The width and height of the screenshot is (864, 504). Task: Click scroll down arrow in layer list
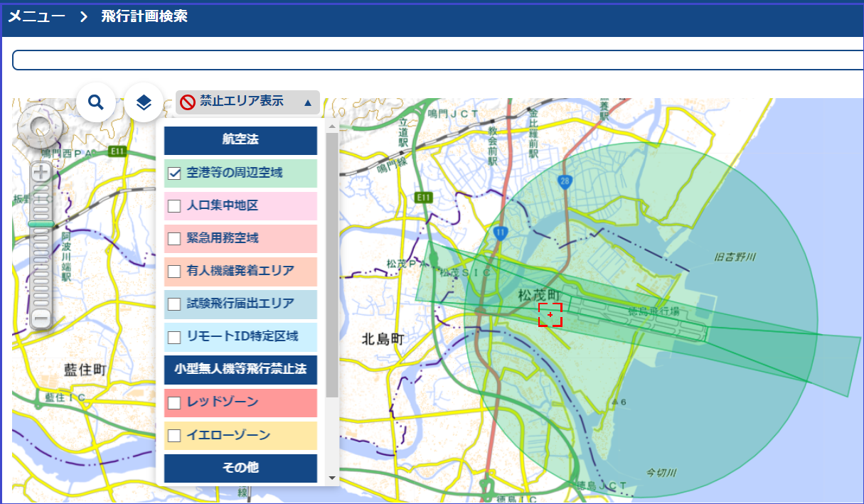coord(331,478)
